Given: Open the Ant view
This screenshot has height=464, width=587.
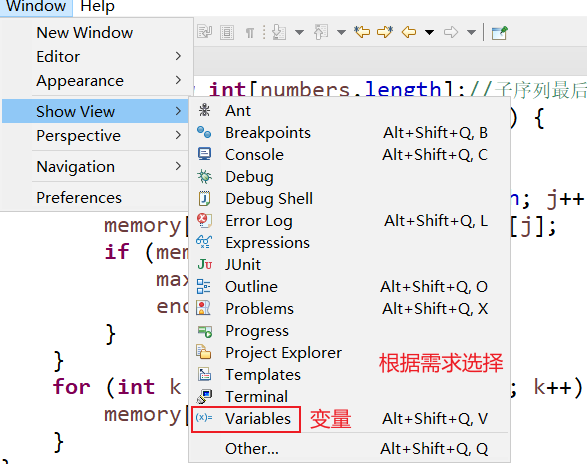Looking at the screenshot, I should [x=349, y=111].
